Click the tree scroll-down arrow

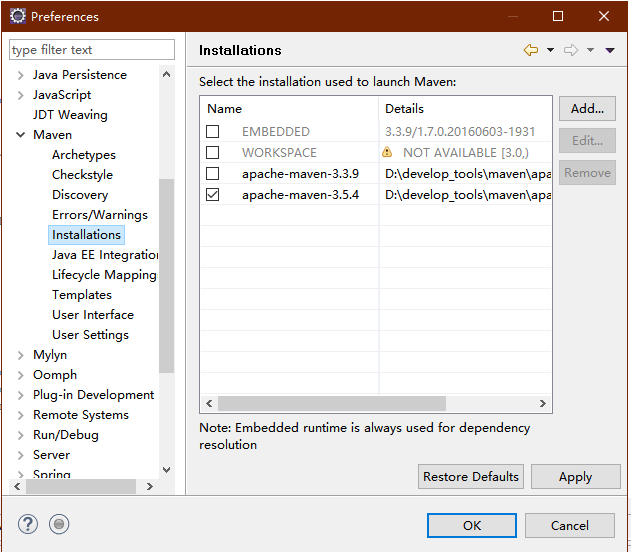point(166,470)
